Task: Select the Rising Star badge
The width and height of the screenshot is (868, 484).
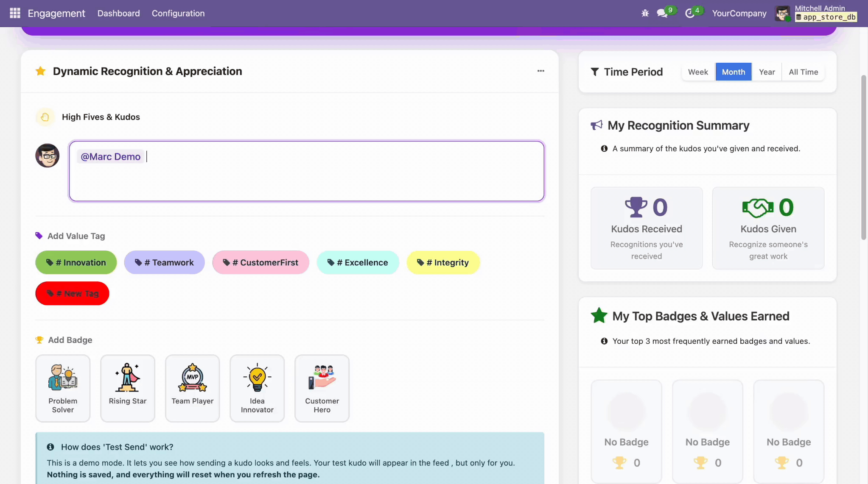Action: (x=128, y=388)
